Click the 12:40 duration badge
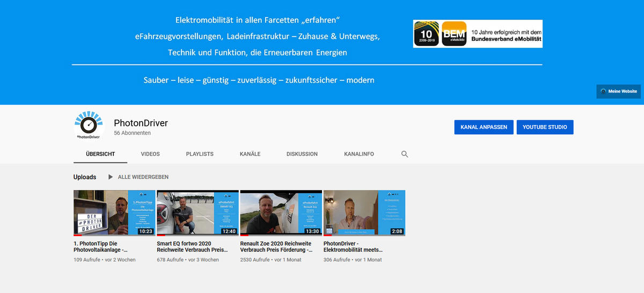Image resolution: width=644 pixels, height=293 pixels. point(229,231)
